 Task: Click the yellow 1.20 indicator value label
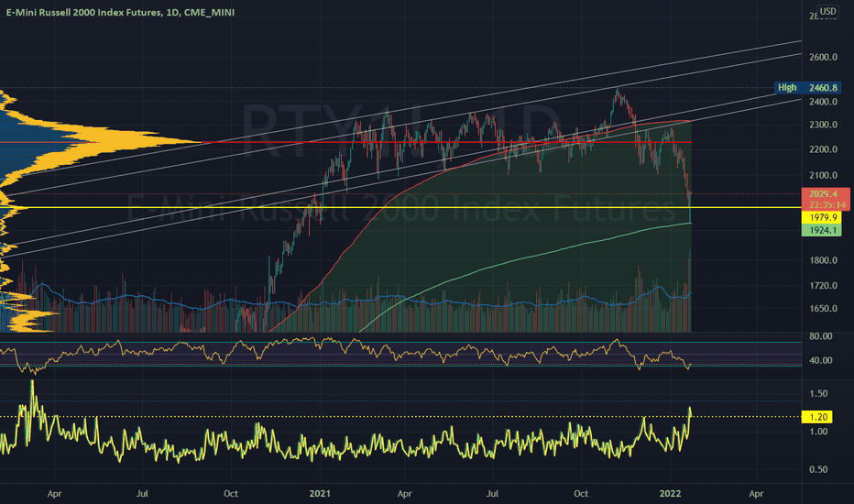pos(817,417)
